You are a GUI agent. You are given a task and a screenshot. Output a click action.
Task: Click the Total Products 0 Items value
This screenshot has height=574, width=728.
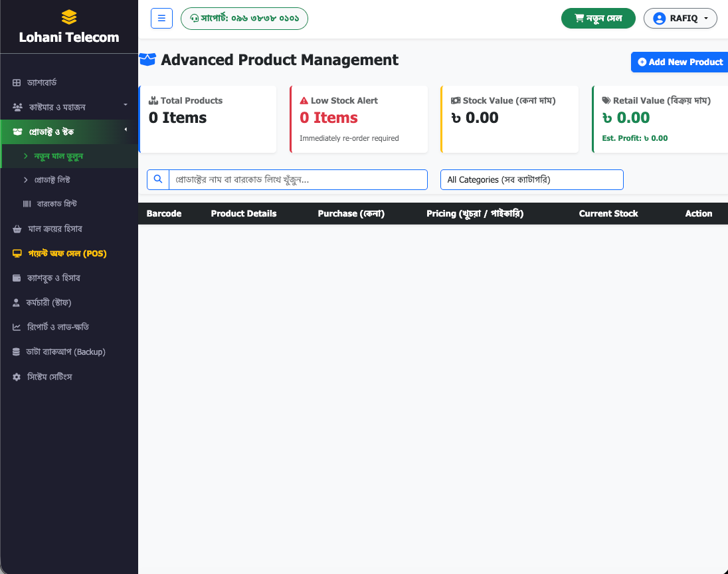[178, 118]
